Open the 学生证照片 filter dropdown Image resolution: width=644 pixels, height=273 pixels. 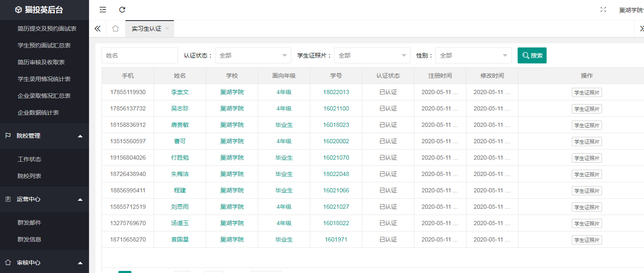click(372, 55)
